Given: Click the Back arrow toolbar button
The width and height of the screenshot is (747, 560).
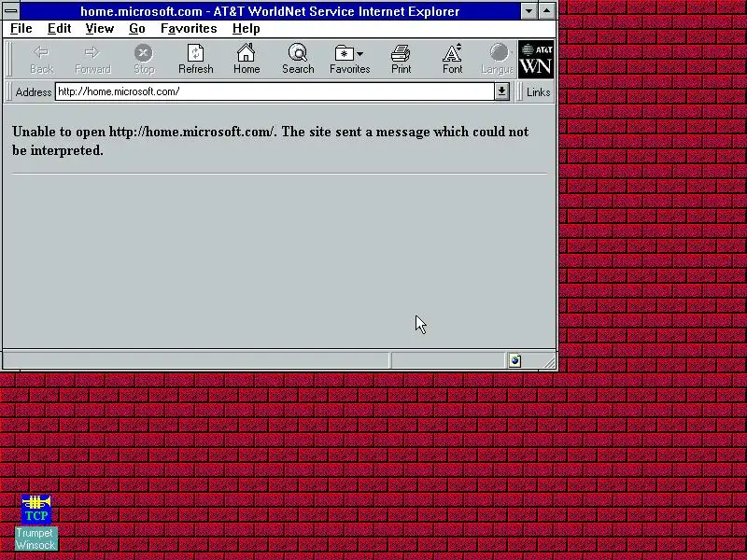Looking at the screenshot, I should pos(41,59).
